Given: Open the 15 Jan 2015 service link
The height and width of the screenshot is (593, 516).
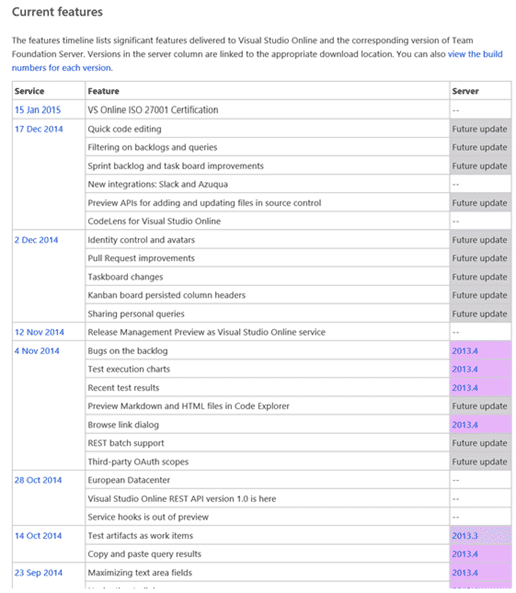Looking at the screenshot, I should [x=37, y=110].
